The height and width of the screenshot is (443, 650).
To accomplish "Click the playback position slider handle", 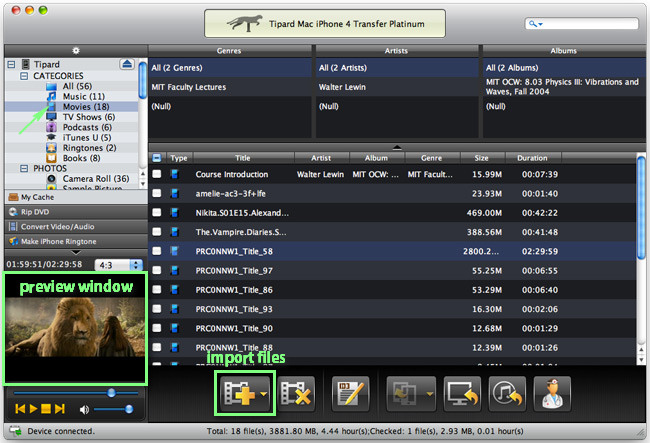I will 111,392.
